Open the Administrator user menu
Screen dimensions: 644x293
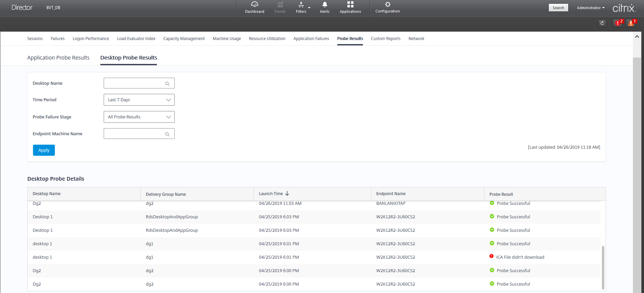coord(590,8)
